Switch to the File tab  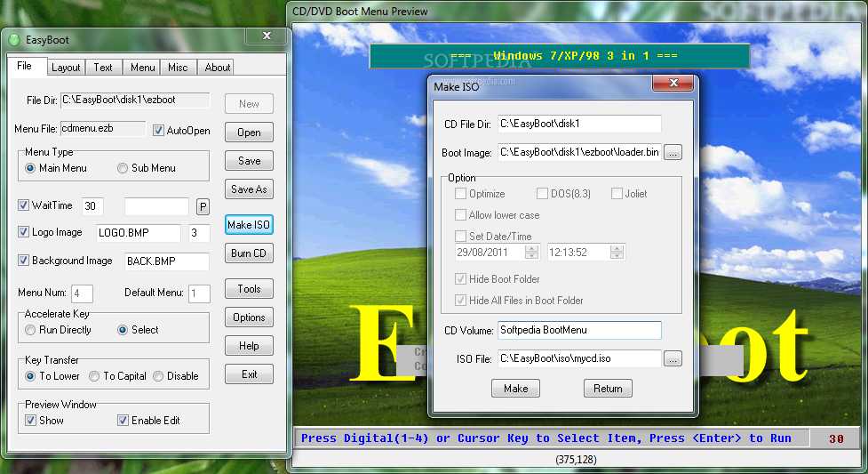point(24,66)
